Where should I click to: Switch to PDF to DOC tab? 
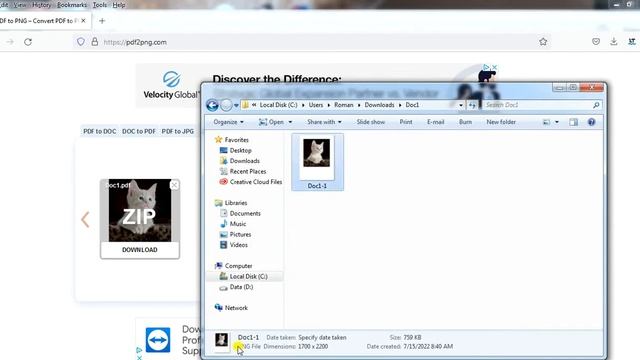click(x=100, y=131)
